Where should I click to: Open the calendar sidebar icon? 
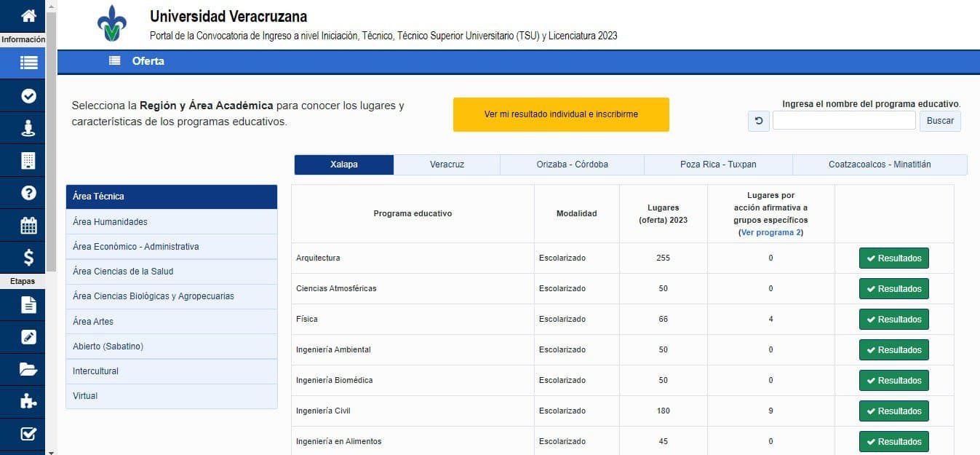pos(28,225)
